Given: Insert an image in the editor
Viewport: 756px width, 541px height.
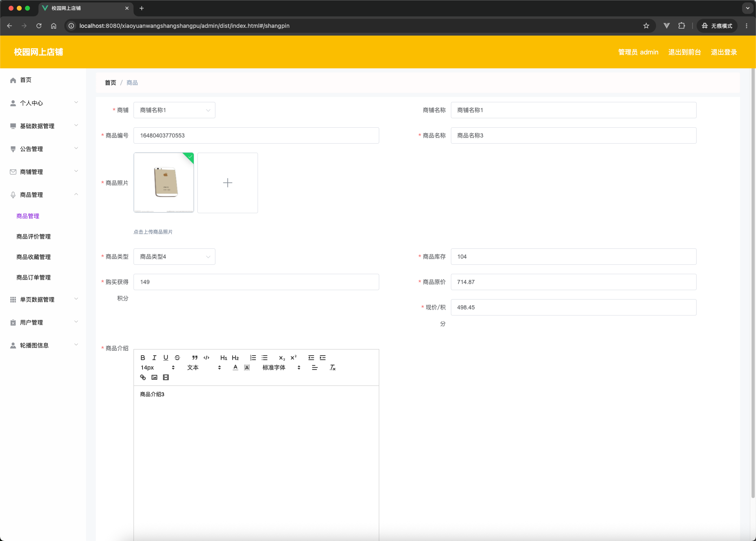Looking at the screenshot, I should pyautogui.click(x=154, y=377).
